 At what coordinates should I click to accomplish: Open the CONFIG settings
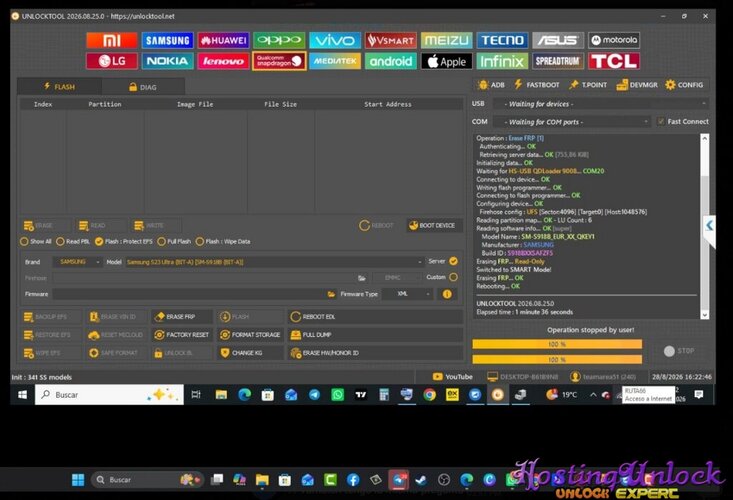[684, 85]
